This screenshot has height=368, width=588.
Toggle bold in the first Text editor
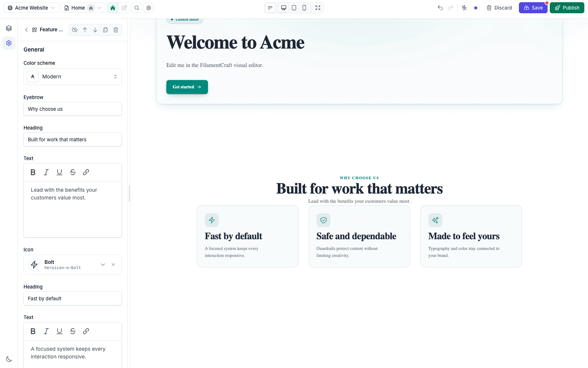33,172
